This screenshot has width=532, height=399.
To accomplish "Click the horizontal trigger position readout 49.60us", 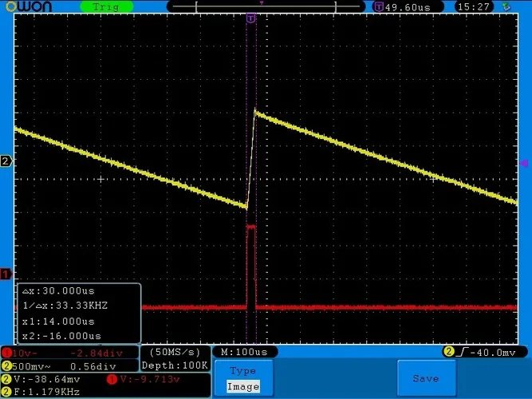I will click(408, 7).
